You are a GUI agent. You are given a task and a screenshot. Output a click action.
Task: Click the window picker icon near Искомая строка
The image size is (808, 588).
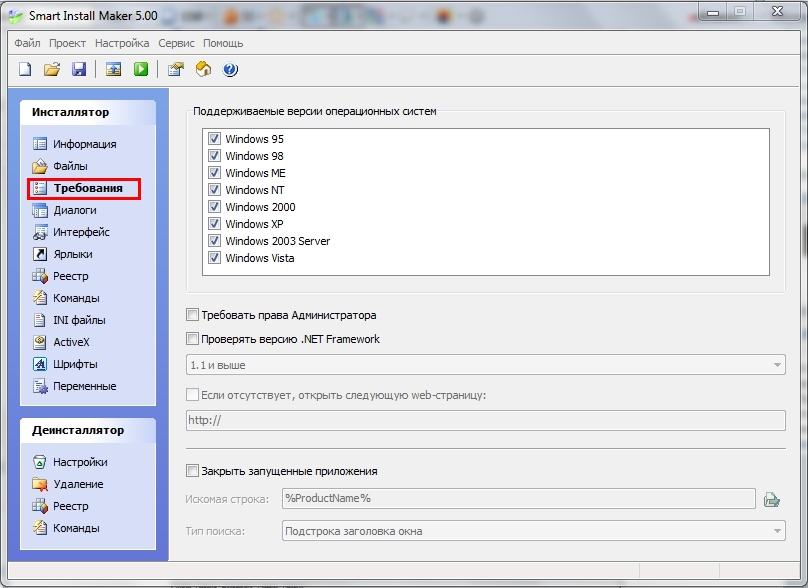pos(771,499)
